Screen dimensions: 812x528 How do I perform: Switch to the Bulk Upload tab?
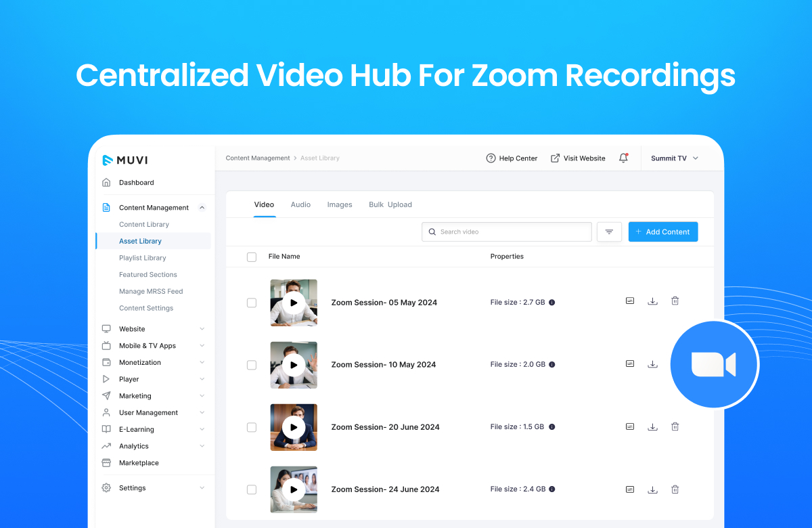[x=390, y=204]
